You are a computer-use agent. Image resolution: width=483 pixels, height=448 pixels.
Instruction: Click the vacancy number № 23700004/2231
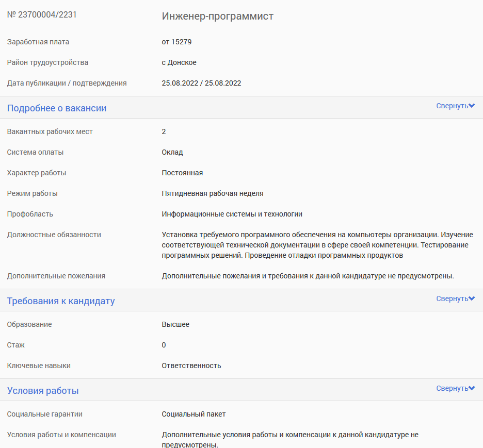42,15
